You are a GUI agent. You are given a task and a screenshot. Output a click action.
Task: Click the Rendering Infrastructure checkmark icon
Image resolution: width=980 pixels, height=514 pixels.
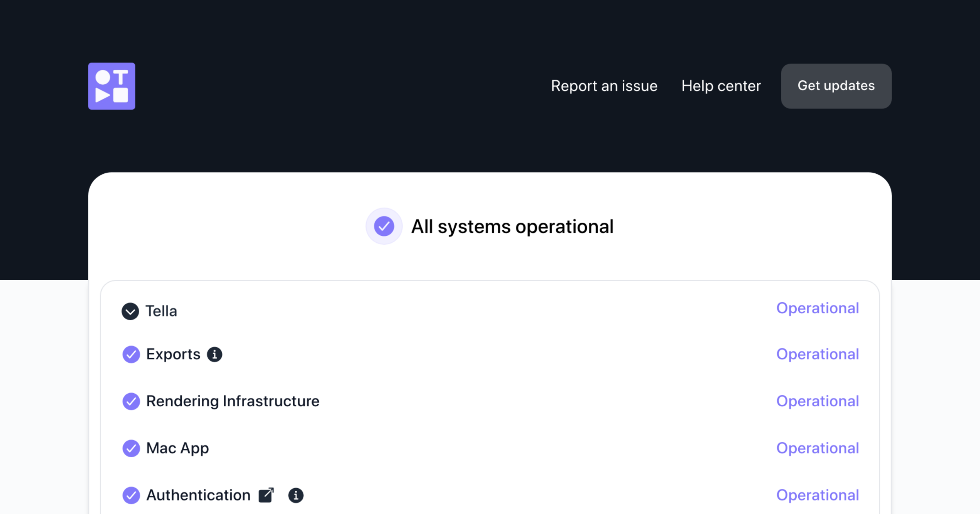(x=131, y=401)
